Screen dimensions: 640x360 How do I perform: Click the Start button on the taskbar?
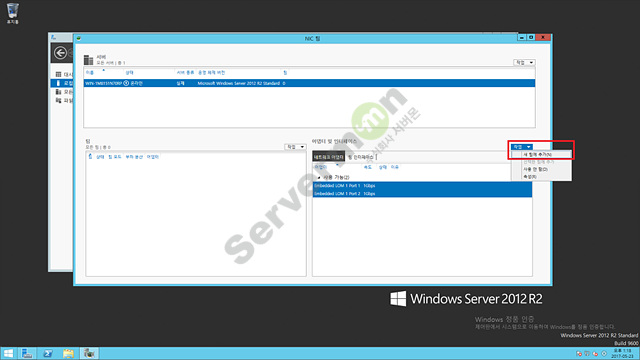click(8, 353)
